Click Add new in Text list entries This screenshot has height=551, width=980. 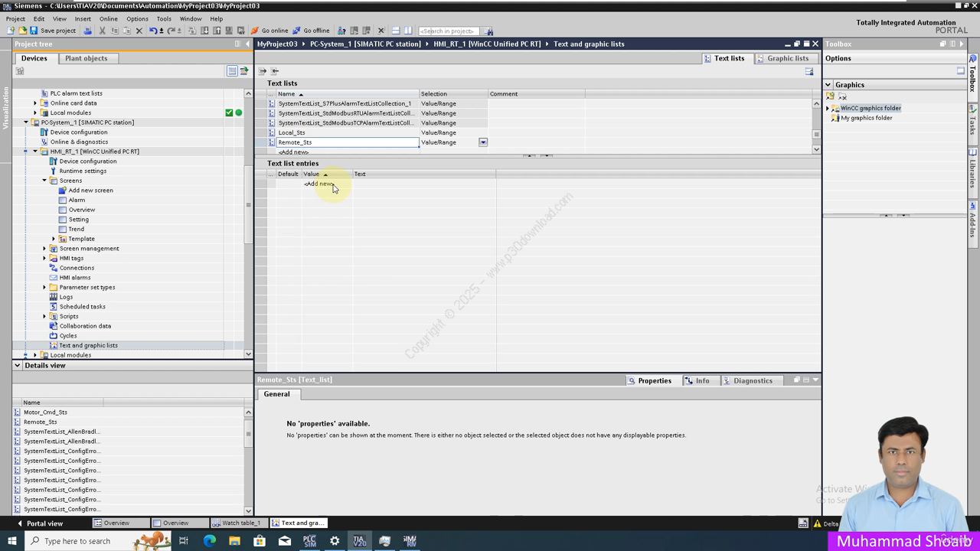point(318,184)
